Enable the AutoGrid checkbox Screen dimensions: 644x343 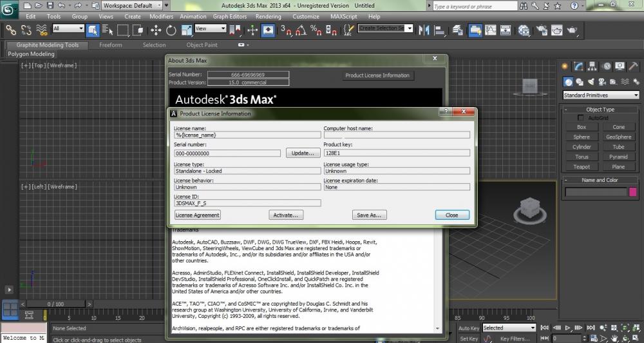click(x=580, y=118)
